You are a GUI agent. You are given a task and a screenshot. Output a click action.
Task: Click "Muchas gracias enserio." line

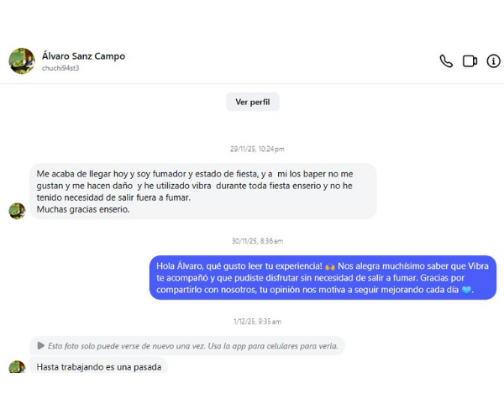[83, 209]
